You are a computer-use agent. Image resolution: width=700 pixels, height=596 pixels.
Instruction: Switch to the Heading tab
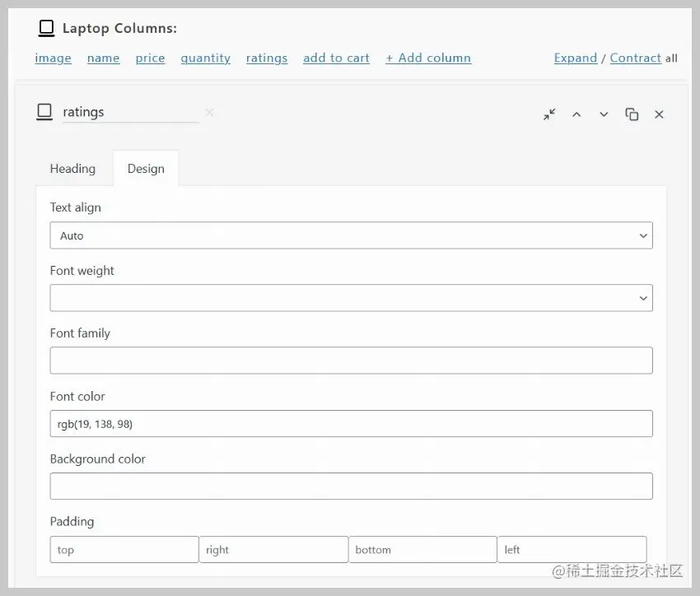click(72, 168)
